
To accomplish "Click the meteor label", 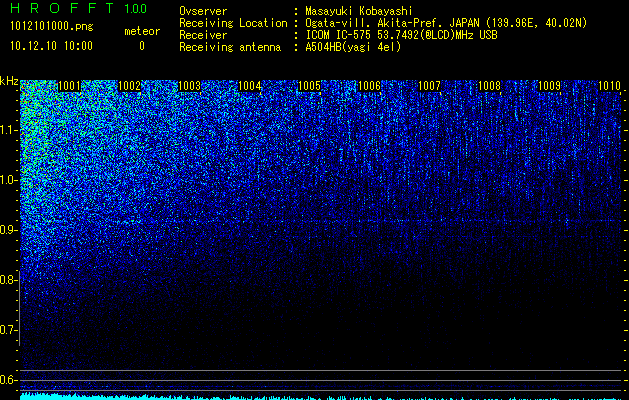I will click(142, 31).
